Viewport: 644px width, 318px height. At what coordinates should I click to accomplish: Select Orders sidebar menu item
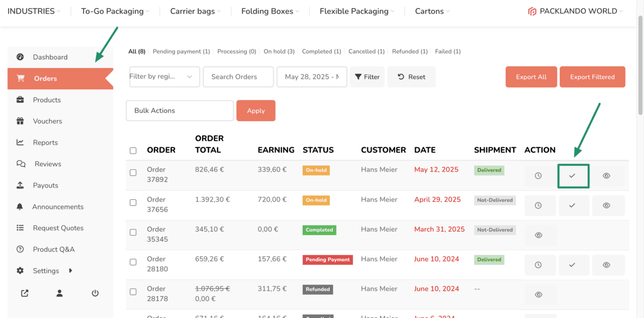pos(60,78)
